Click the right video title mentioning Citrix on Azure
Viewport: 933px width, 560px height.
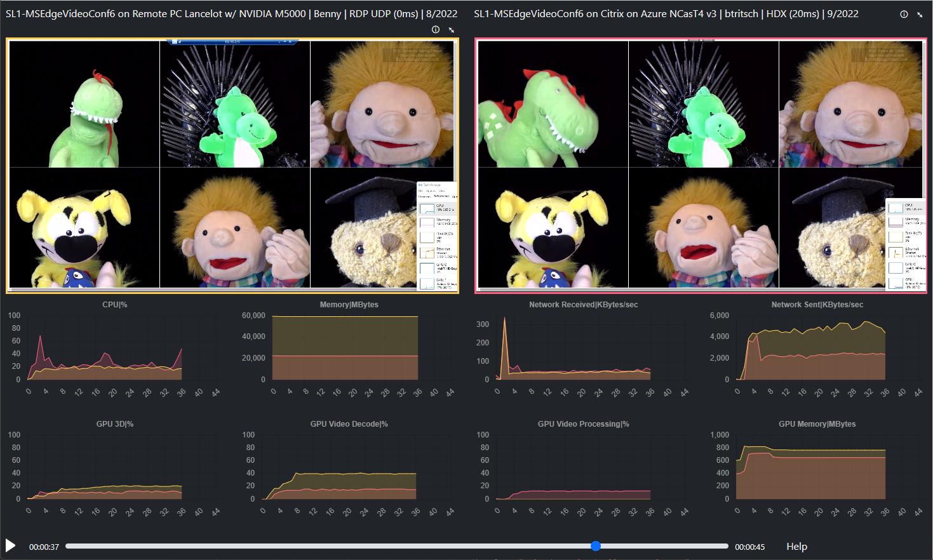click(666, 13)
